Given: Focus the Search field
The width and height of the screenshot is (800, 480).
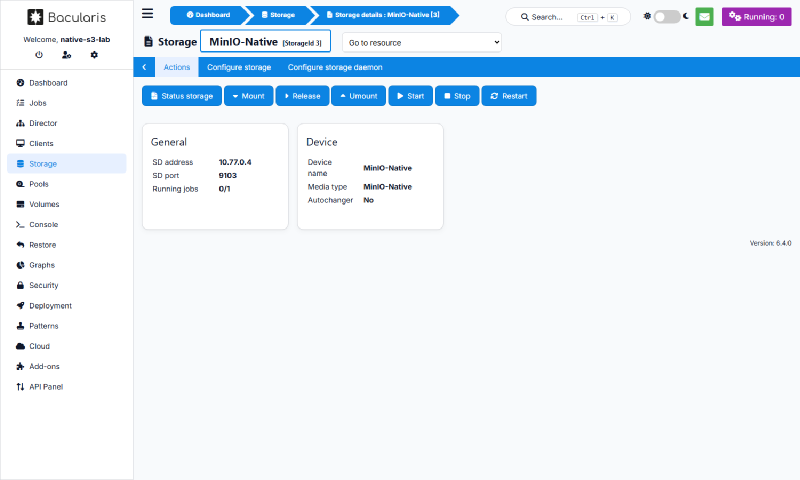Looking at the screenshot, I should click(568, 17).
